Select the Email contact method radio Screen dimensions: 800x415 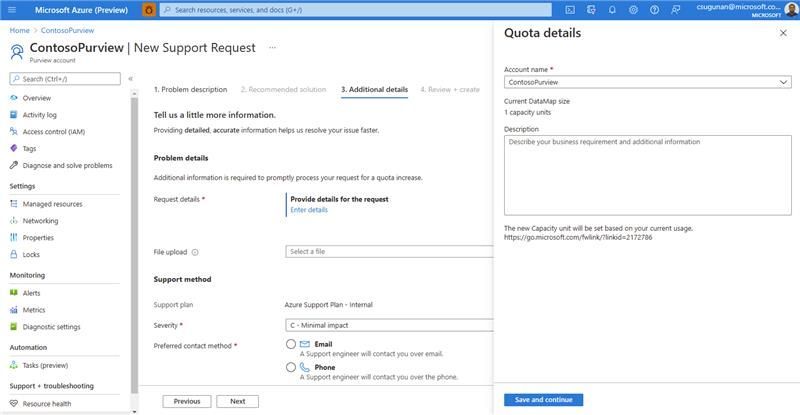pos(291,344)
